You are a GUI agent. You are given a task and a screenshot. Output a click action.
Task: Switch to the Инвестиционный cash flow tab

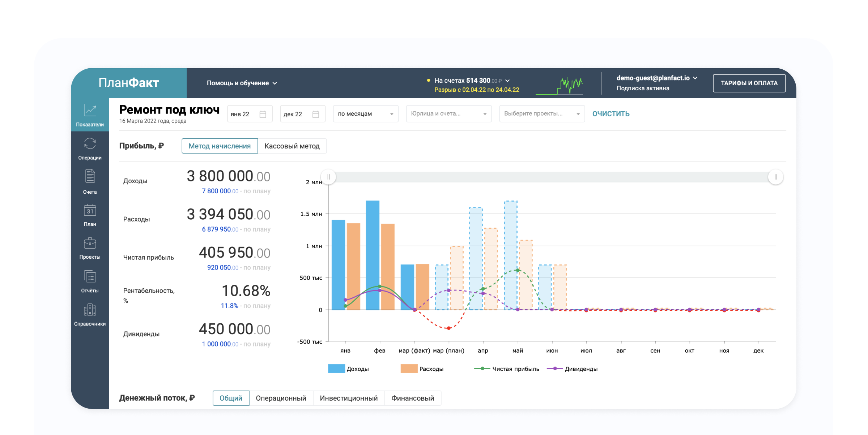(x=349, y=398)
